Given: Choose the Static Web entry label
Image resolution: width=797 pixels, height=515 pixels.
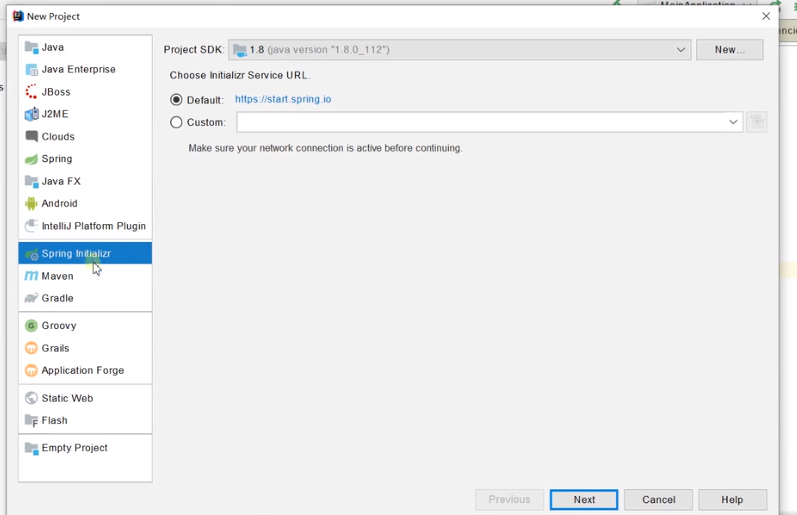Looking at the screenshot, I should tap(67, 398).
